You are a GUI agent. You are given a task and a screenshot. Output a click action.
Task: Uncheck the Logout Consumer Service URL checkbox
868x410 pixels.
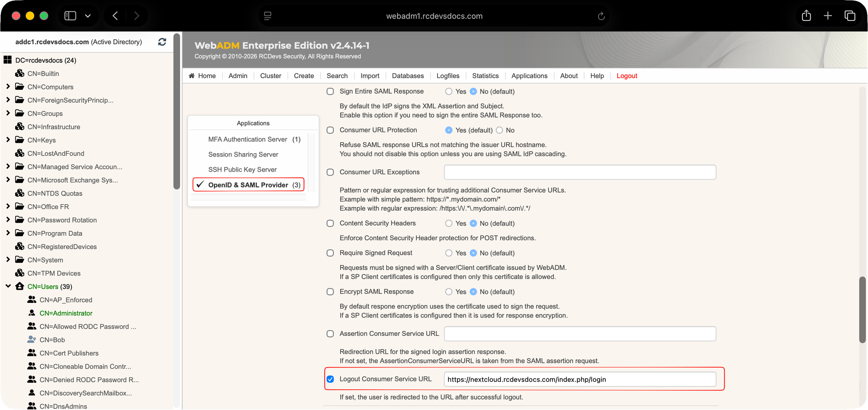(x=330, y=379)
